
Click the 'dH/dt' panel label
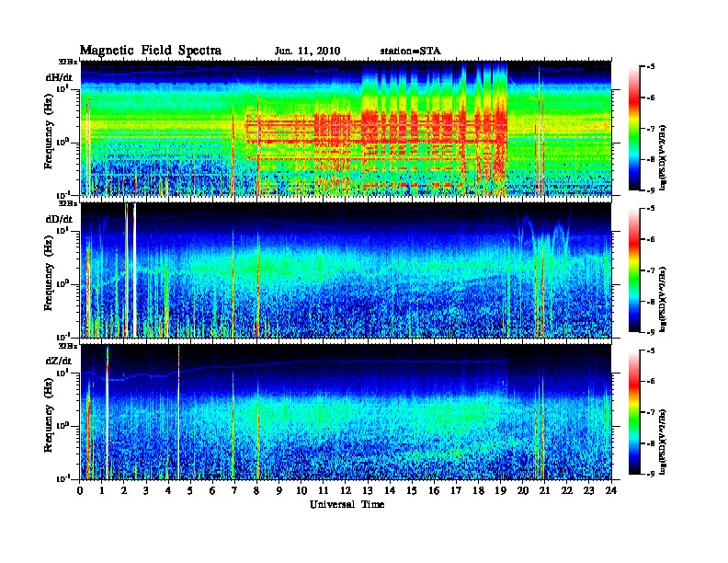[x=59, y=77]
